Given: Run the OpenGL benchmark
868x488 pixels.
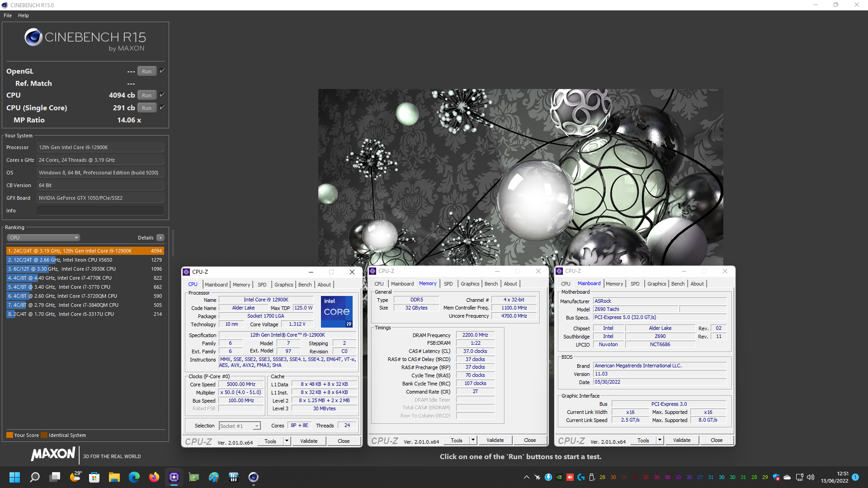Looking at the screenshot, I should pos(147,71).
